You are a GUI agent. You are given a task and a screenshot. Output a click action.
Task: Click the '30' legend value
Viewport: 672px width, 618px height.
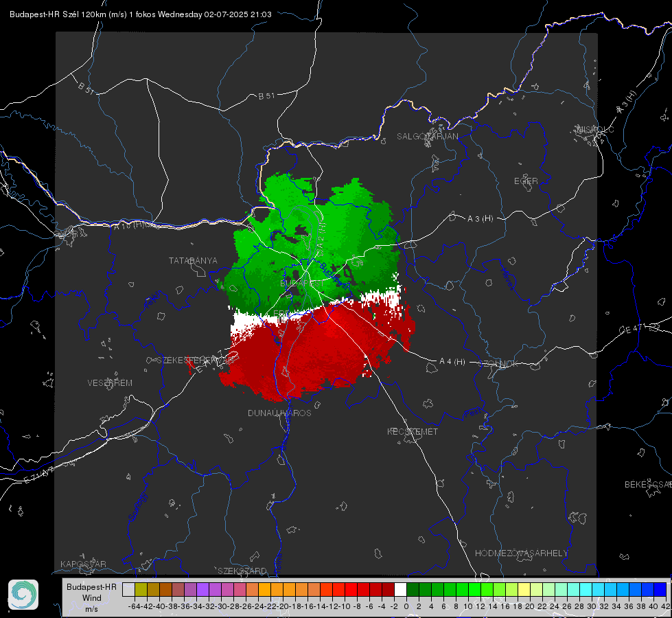pyautogui.click(x=592, y=606)
